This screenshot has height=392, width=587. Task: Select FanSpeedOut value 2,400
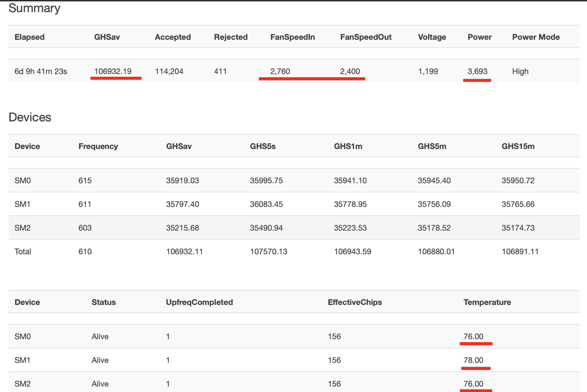[350, 71]
